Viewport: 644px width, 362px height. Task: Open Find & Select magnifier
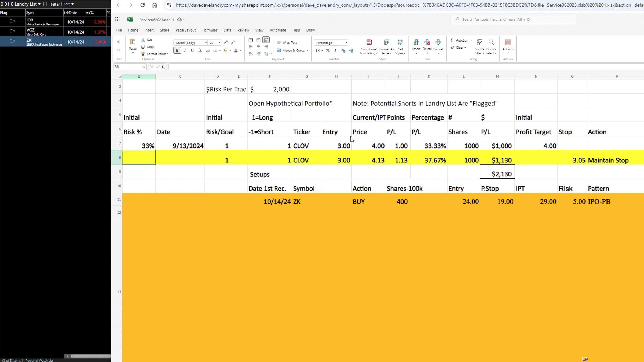pyautogui.click(x=491, y=47)
